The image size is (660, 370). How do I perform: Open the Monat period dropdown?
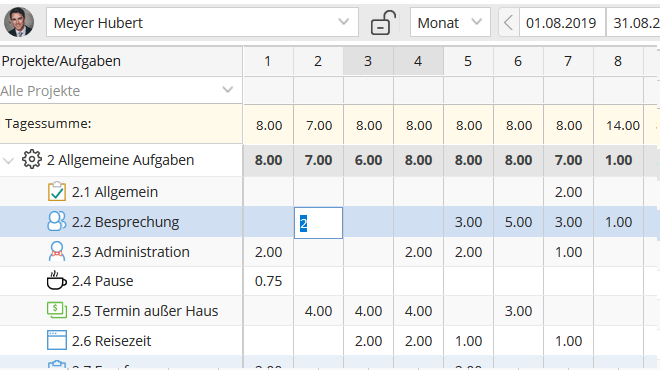450,22
